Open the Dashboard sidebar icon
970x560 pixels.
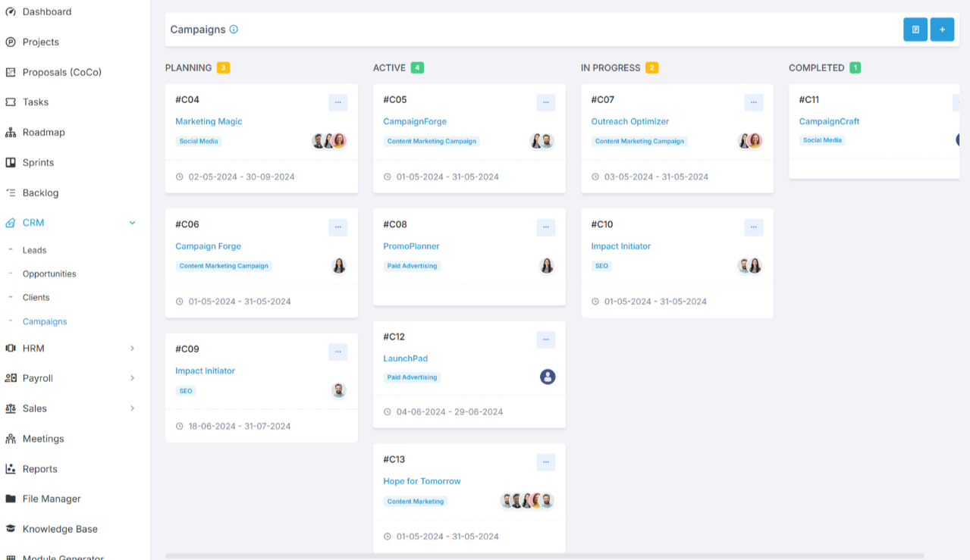(x=11, y=12)
